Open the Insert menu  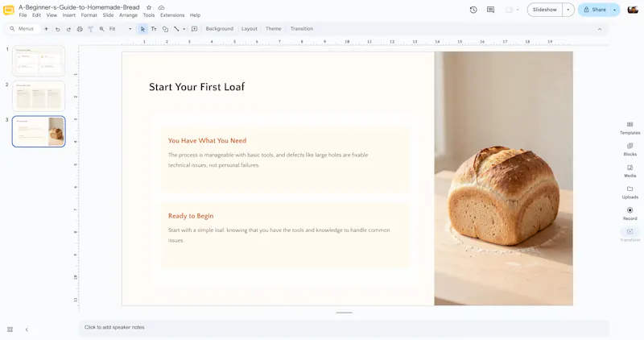point(69,15)
